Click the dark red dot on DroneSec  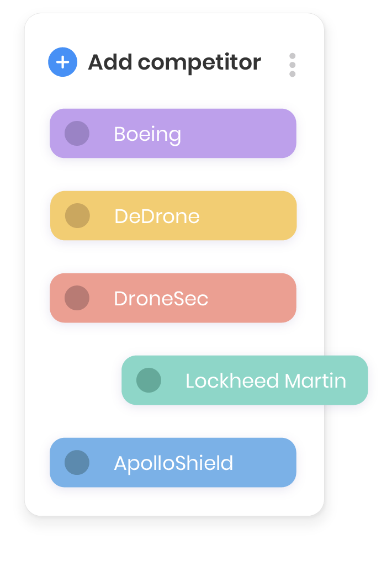(77, 298)
